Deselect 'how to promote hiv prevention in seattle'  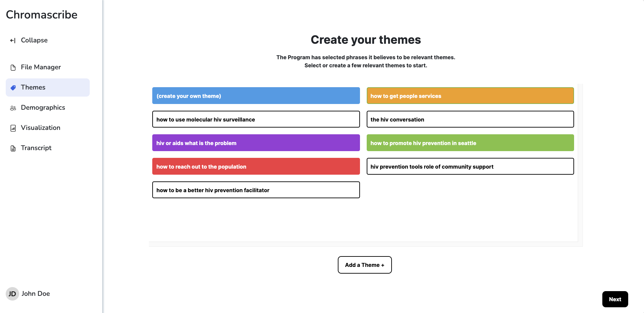[470, 143]
